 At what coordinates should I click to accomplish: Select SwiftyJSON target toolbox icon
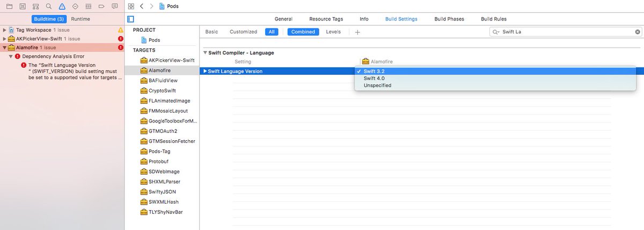coord(144,191)
